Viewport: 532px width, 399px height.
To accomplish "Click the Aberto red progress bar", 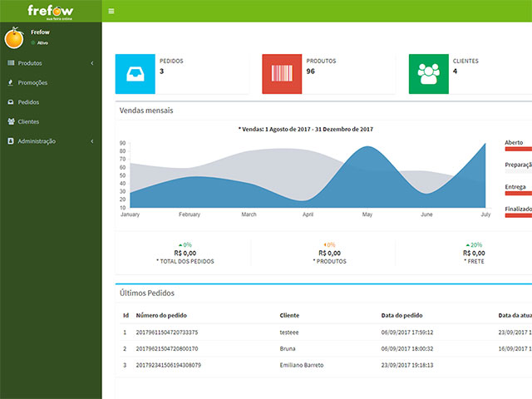I will (x=518, y=149).
